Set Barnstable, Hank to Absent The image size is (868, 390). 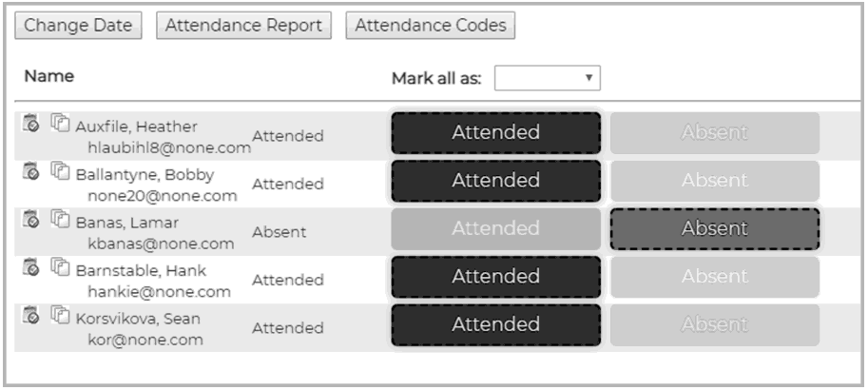point(715,277)
